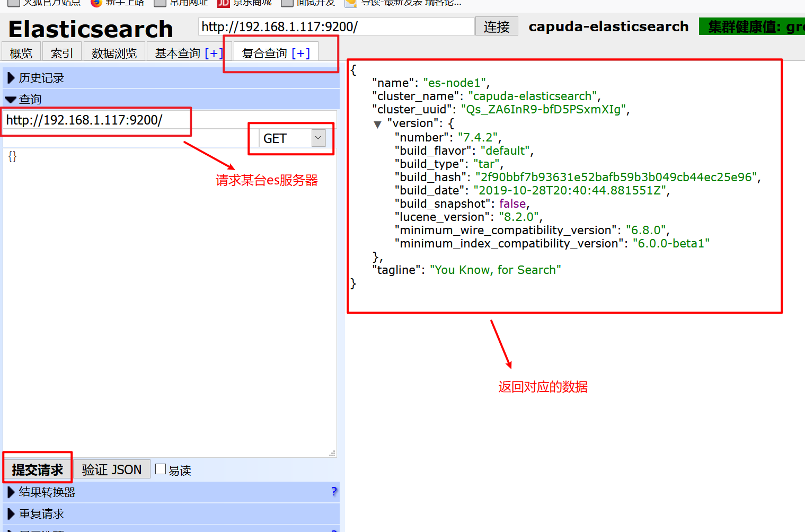805x532 pixels.
Task: Focus the top connection URL field
Action: (x=337, y=26)
